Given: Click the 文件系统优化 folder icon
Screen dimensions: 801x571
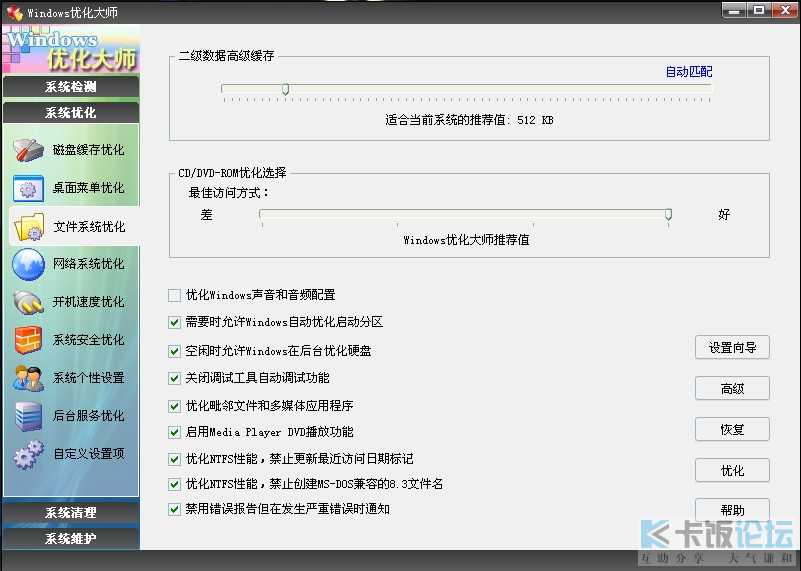Looking at the screenshot, I should tap(29, 227).
